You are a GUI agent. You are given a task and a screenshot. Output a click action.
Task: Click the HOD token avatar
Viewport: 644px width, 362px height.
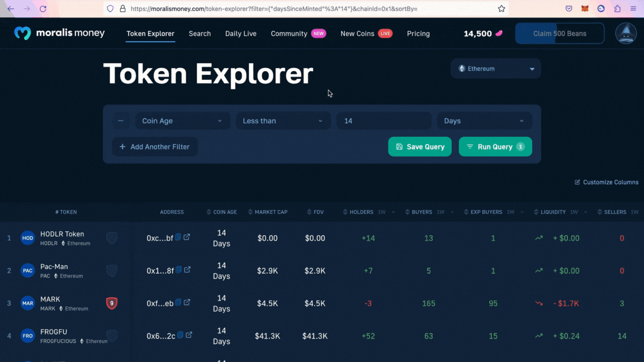tap(27, 238)
